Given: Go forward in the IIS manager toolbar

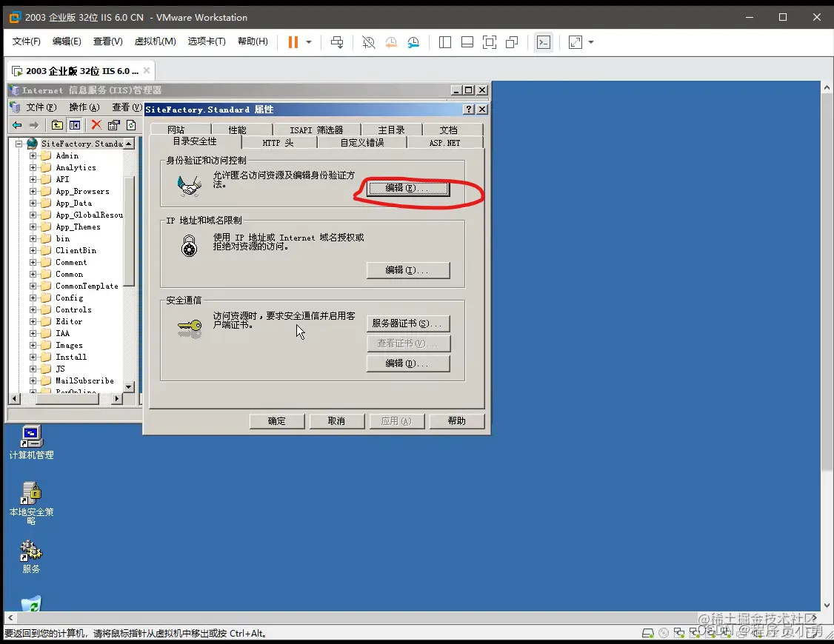Looking at the screenshot, I should click(x=34, y=125).
